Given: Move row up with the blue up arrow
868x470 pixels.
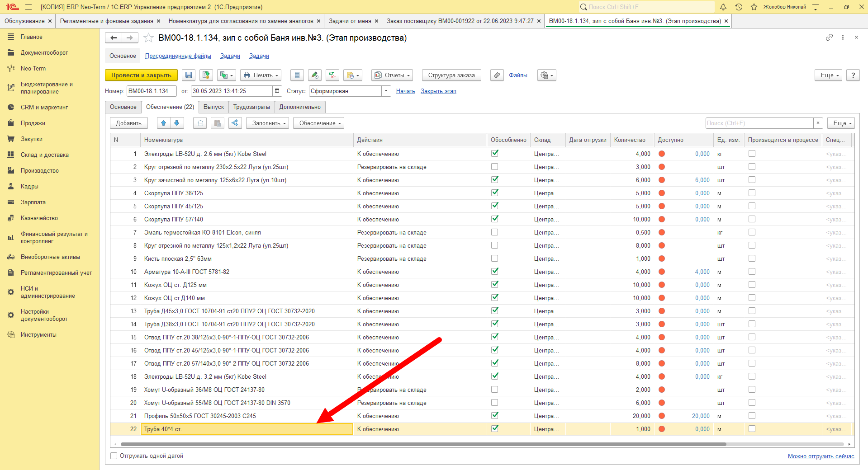Looking at the screenshot, I should pyautogui.click(x=164, y=123).
